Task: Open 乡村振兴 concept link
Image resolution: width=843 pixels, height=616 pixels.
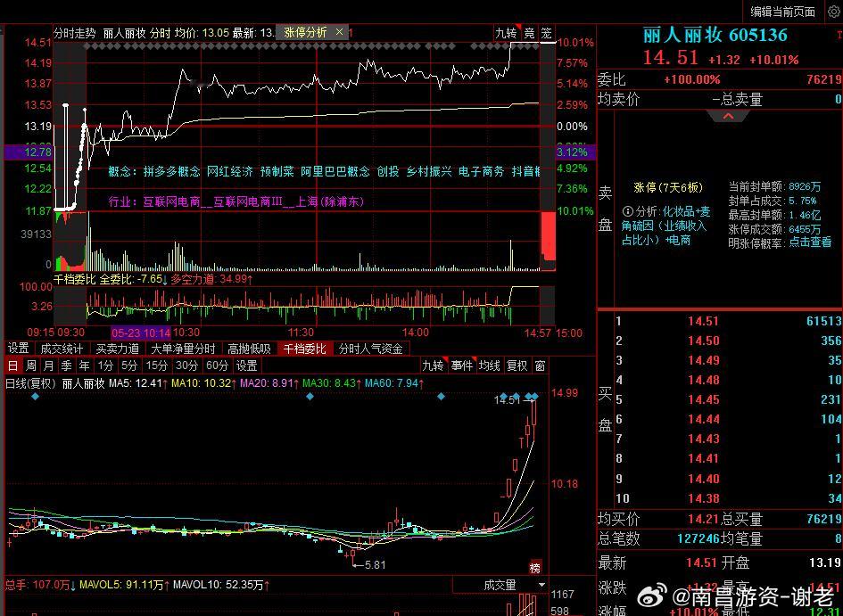Action: pyautogui.click(x=428, y=171)
